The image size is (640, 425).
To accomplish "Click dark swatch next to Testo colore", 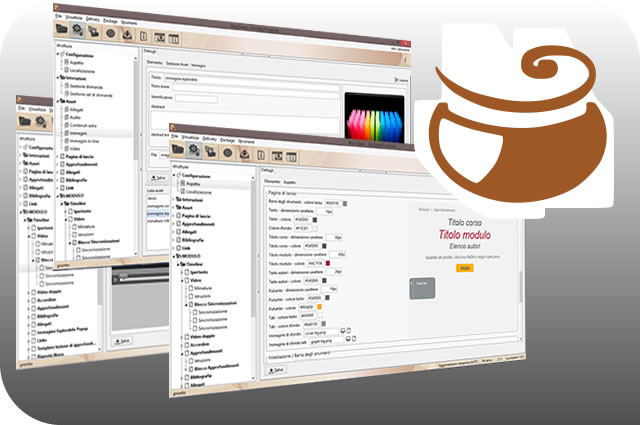I will [314, 220].
